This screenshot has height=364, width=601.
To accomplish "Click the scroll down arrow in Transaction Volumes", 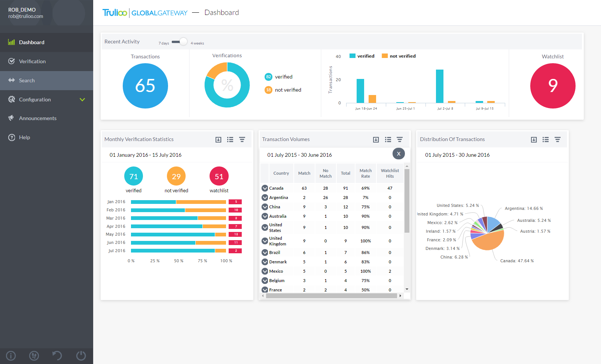I will pos(407,289).
